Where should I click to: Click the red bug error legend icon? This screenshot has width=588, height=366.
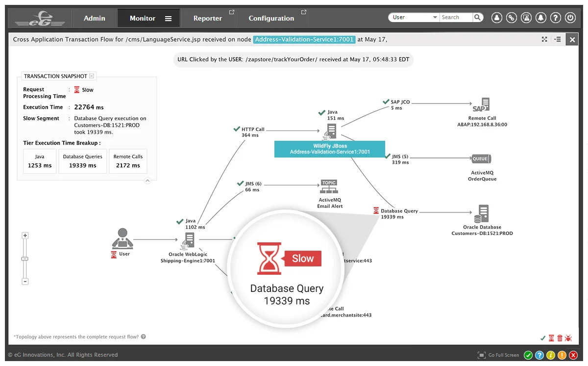568,338
